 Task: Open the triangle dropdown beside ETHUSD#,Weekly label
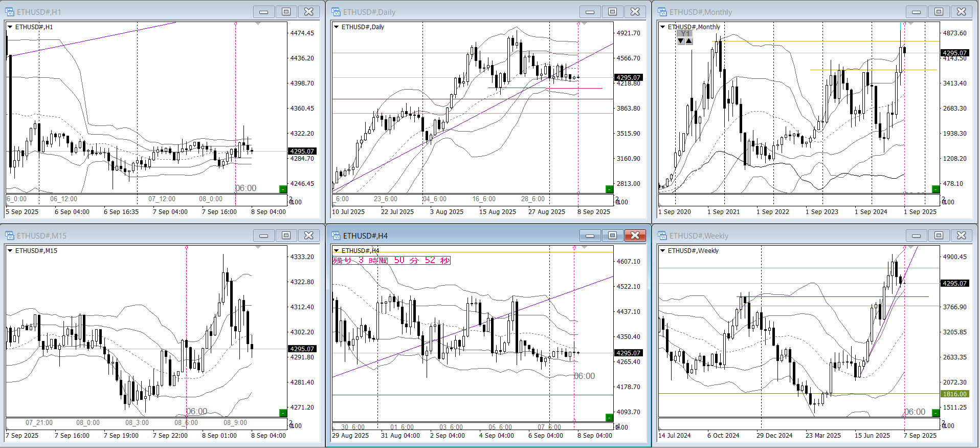[x=663, y=251]
